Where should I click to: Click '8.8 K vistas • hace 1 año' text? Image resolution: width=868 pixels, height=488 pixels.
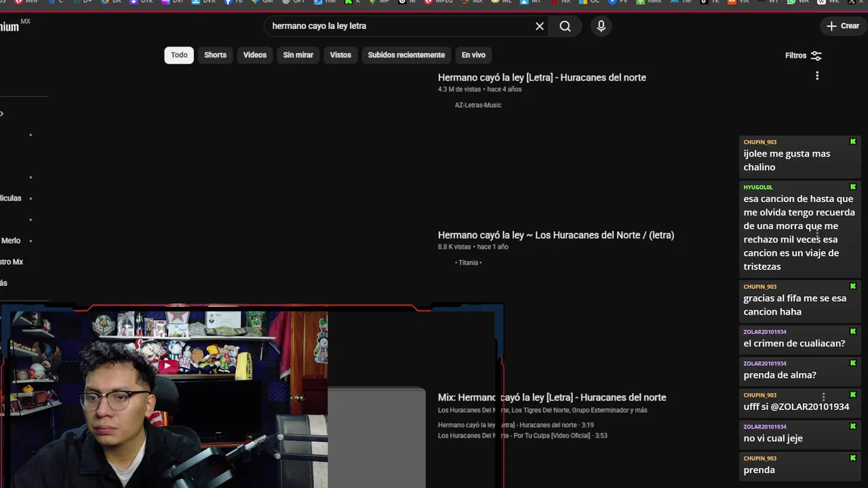click(x=473, y=247)
